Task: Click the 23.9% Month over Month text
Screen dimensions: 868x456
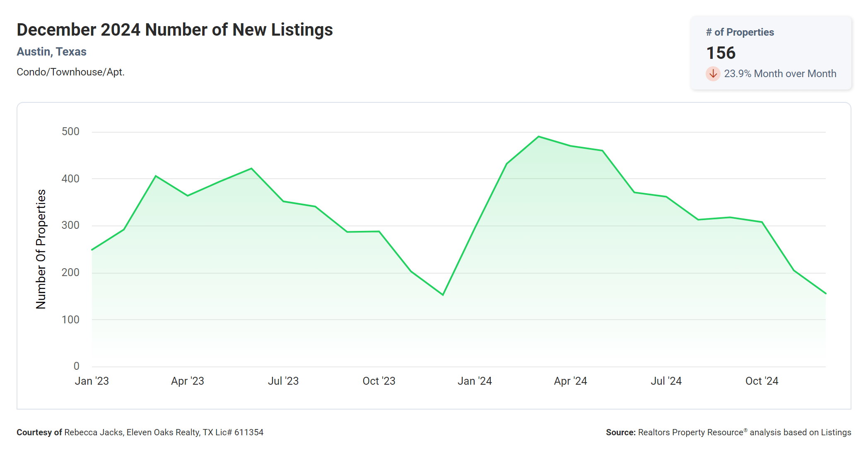Action: tap(780, 74)
